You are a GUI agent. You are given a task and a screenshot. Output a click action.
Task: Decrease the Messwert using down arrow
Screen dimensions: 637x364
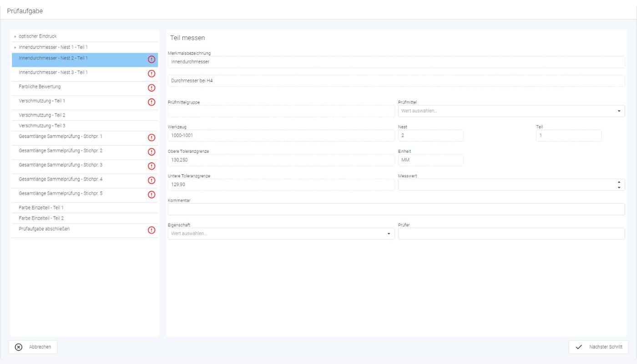pos(619,187)
